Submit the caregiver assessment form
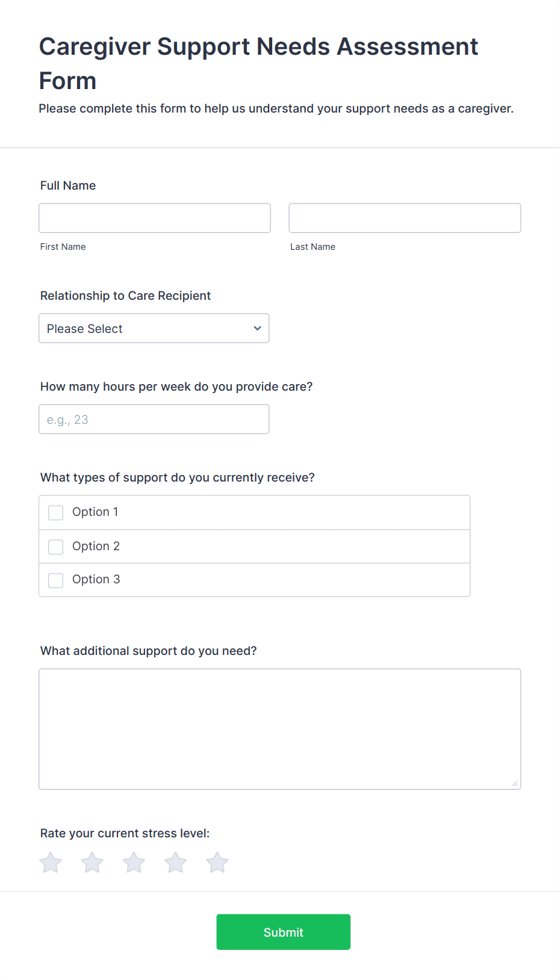Screen dimensions: 560x980 click(x=284, y=932)
